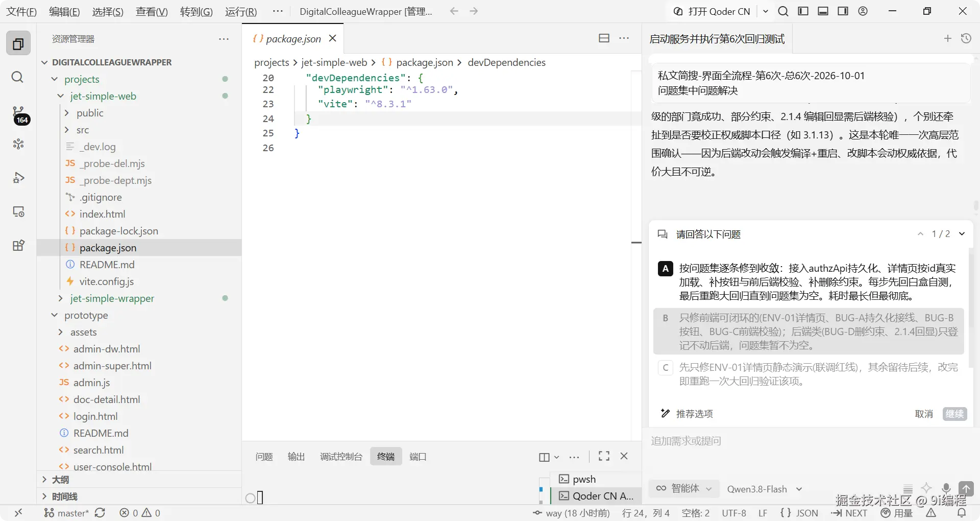Collapse the prototype folder

[x=55, y=315]
